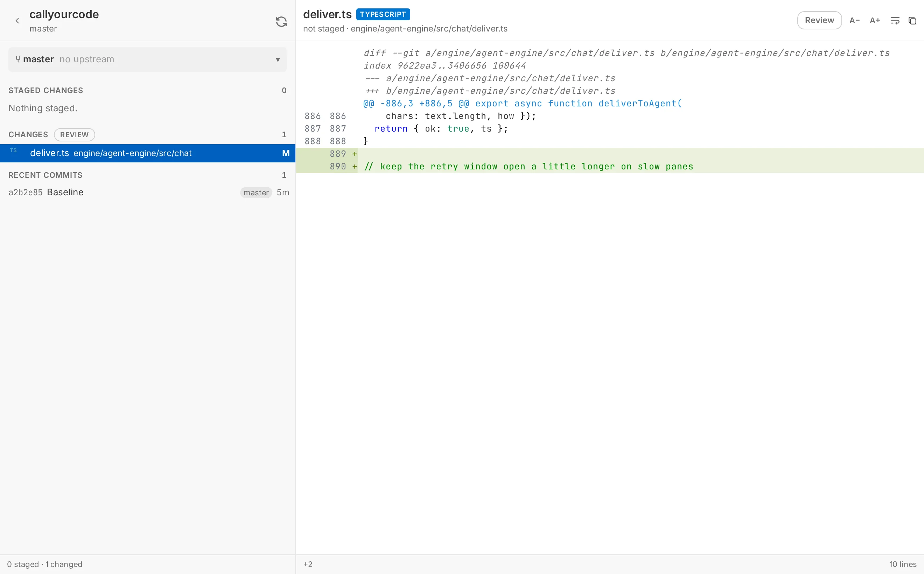
Task: Click the callyourcode repository title
Action: 64,14
